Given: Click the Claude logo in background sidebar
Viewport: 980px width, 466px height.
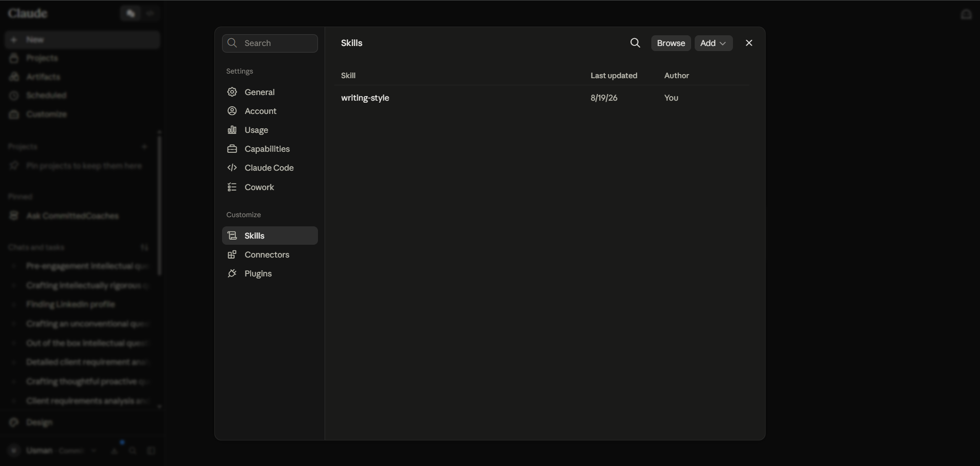Looking at the screenshot, I should point(28,13).
